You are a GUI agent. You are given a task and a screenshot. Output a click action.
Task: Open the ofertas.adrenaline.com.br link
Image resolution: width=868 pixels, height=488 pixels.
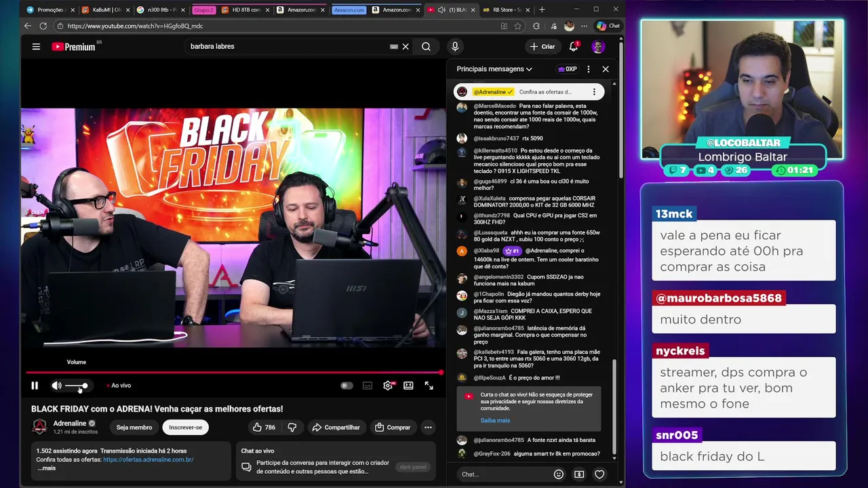(x=148, y=460)
